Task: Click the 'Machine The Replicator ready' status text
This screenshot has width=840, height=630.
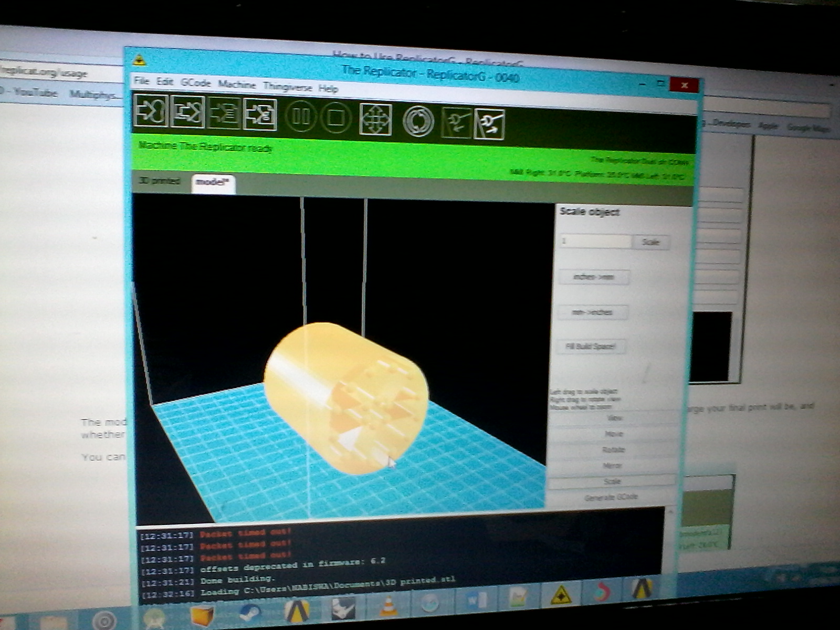Action: click(x=205, y=146)
